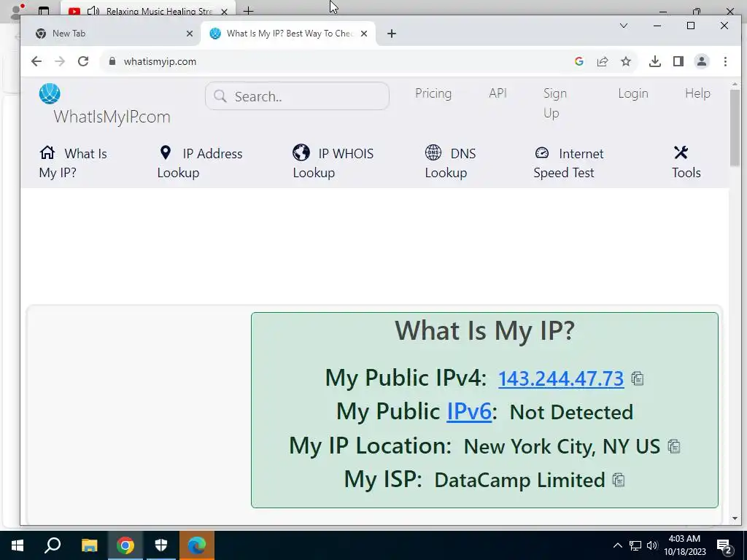Click the padlock site info icon

tap(112, 61)
